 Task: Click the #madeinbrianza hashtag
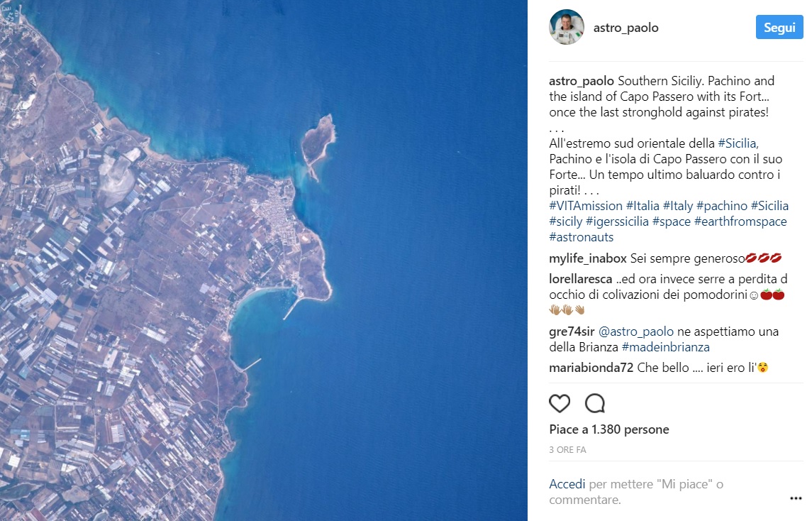pos(665,347)
